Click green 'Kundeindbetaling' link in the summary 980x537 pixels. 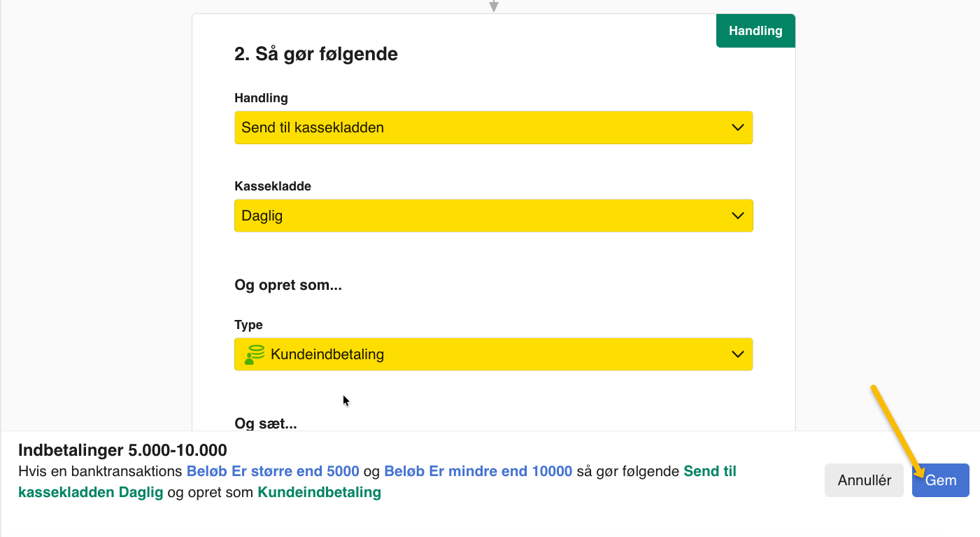319,492
